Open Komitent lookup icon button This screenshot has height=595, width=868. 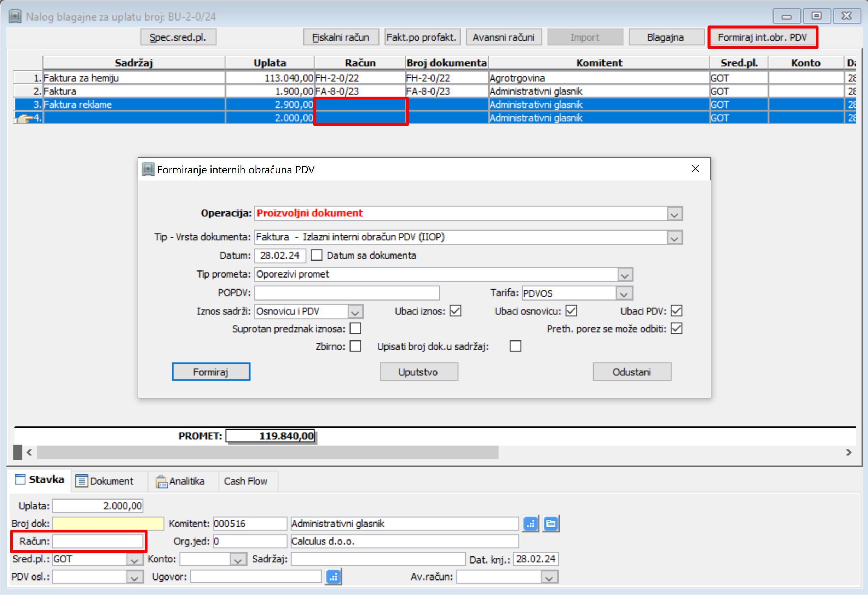coord(531,524)
